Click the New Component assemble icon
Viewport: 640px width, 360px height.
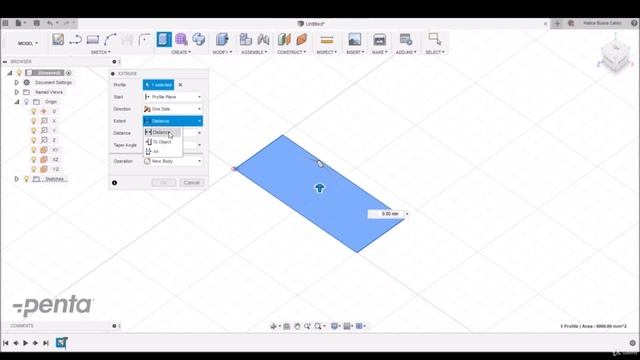click(245, 40)
